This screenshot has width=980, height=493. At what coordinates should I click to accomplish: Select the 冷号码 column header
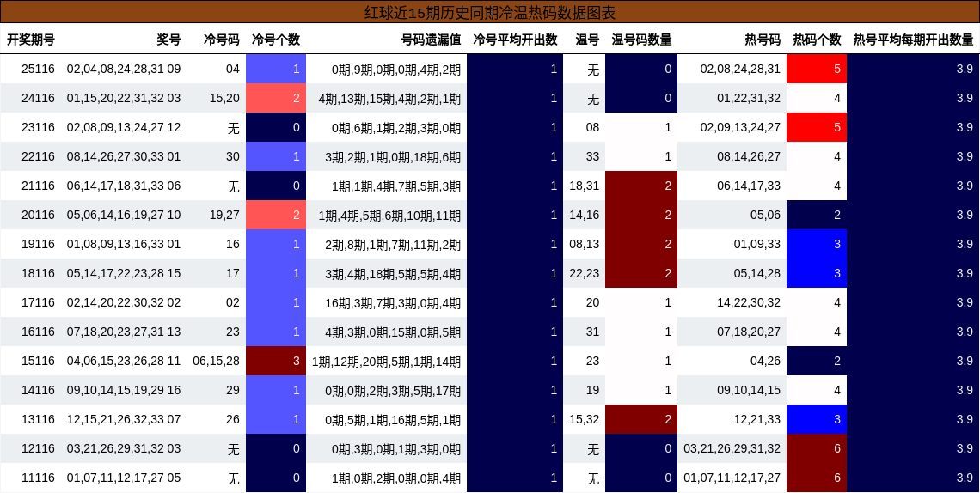point(221,40)
